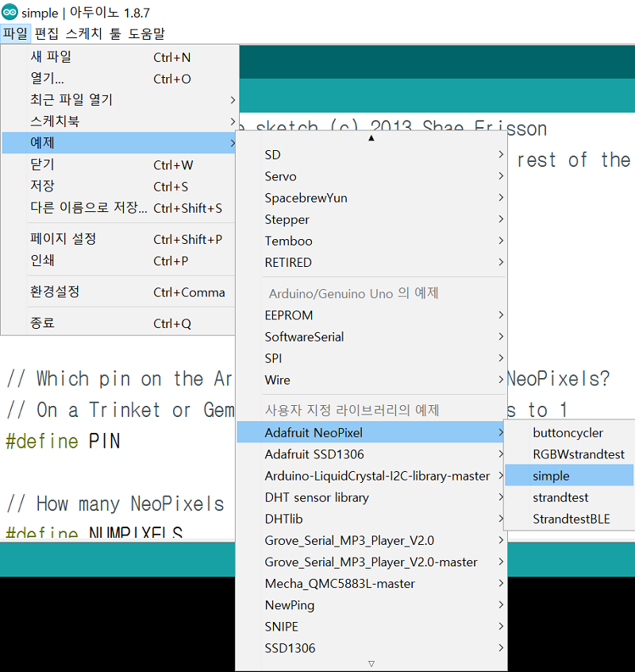Click the scroll-down arrow below the examples list

point(371,663)
